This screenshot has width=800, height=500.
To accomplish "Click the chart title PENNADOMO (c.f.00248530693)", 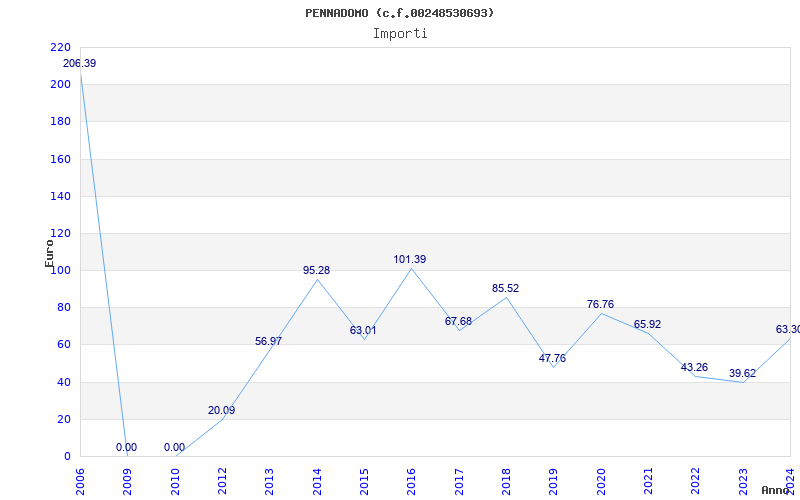I will pyautogui.click(x=399, y=13).
